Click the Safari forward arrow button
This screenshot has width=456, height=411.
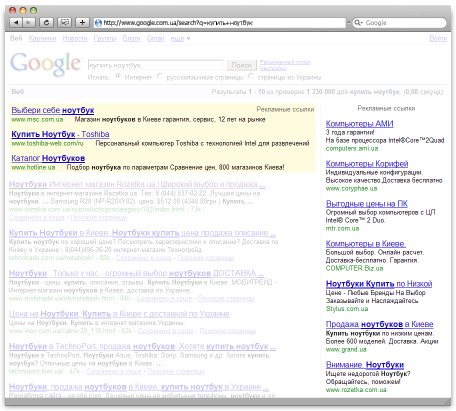(29, 23)
